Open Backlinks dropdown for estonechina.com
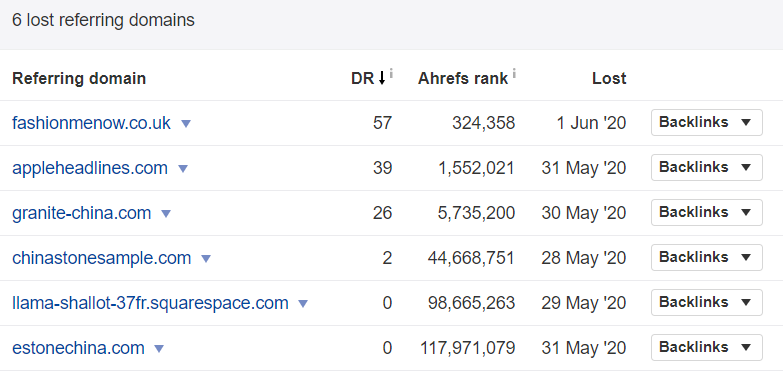 tap(707, 347)
